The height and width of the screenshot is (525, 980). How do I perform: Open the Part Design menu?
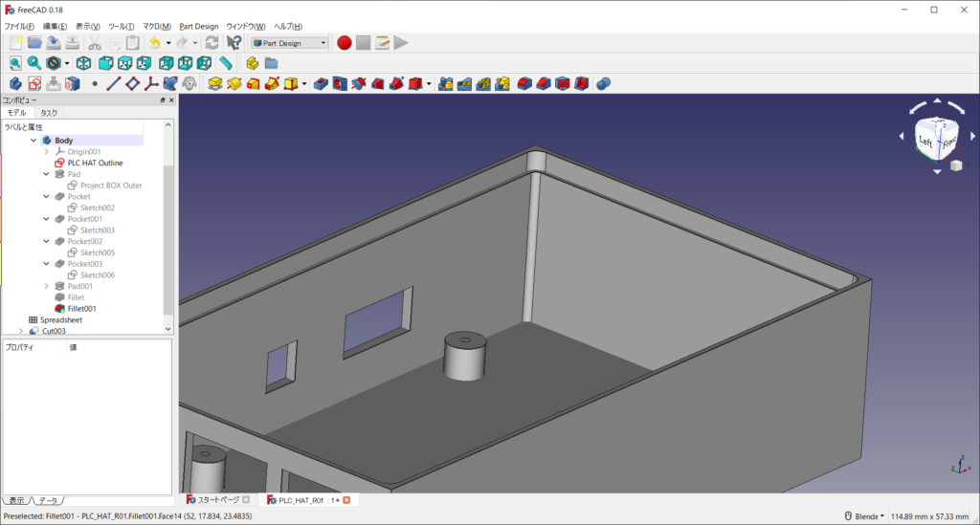[199, 26]
